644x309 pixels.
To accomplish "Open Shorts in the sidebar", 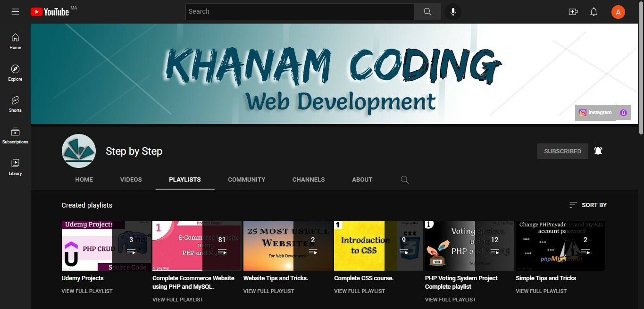I will 15,104.
